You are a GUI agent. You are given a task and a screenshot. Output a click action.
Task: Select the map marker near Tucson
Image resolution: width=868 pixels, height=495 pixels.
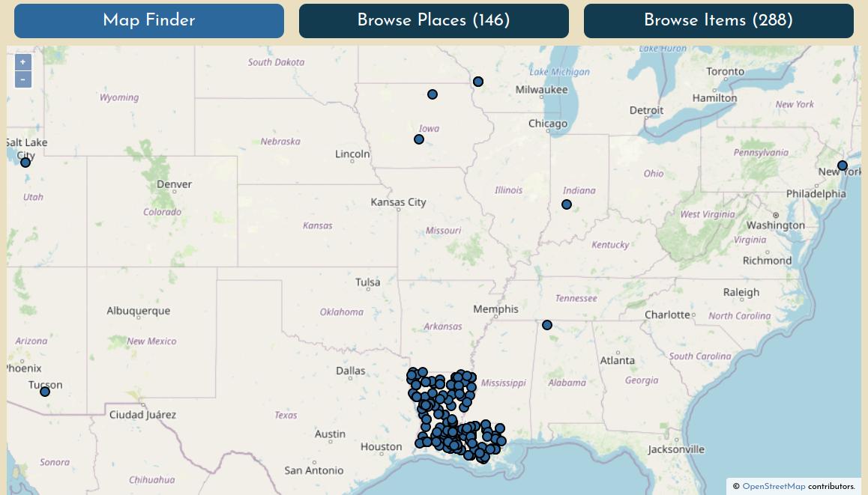pos(45,392)
